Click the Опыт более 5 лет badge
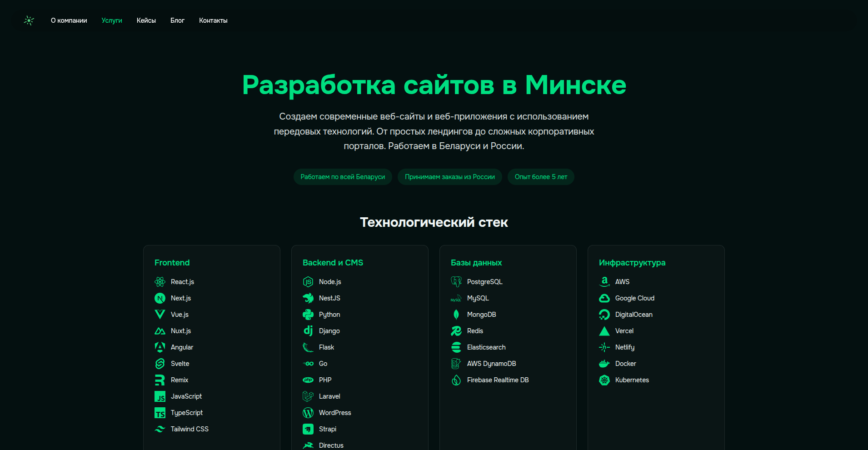 point(541,177)
